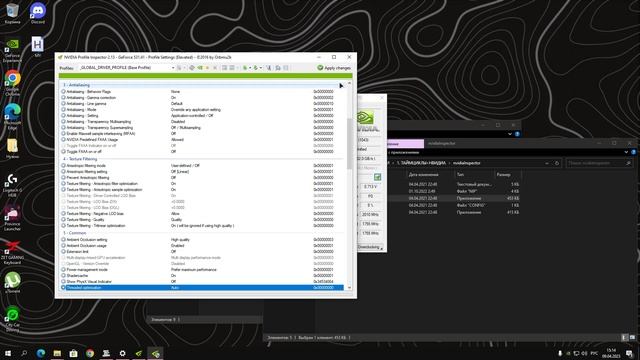The width and height of the screenshot is (640, 360).
Task: Select Shadercache row
Action: point(202,276)
